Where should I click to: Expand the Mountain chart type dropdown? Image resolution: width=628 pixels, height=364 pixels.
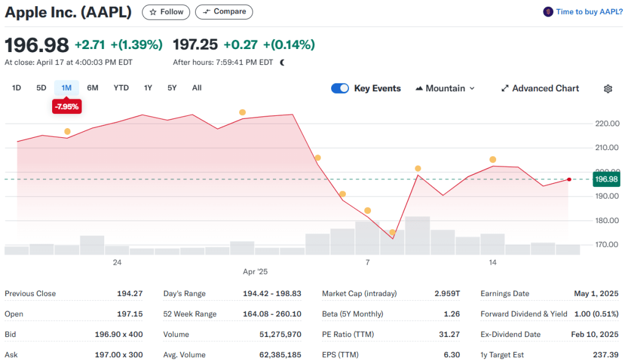click(x=445, y=88)
